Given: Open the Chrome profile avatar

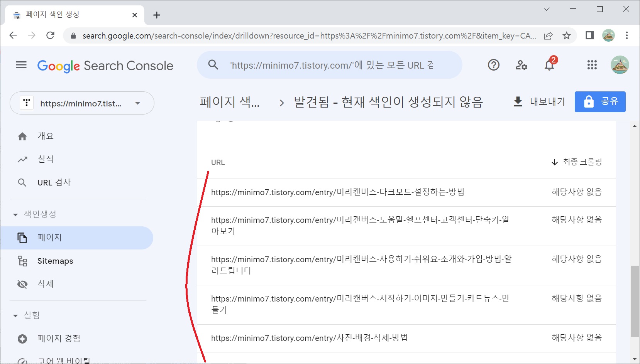Looking at the screenshot, I should click(x=608, y=35).
